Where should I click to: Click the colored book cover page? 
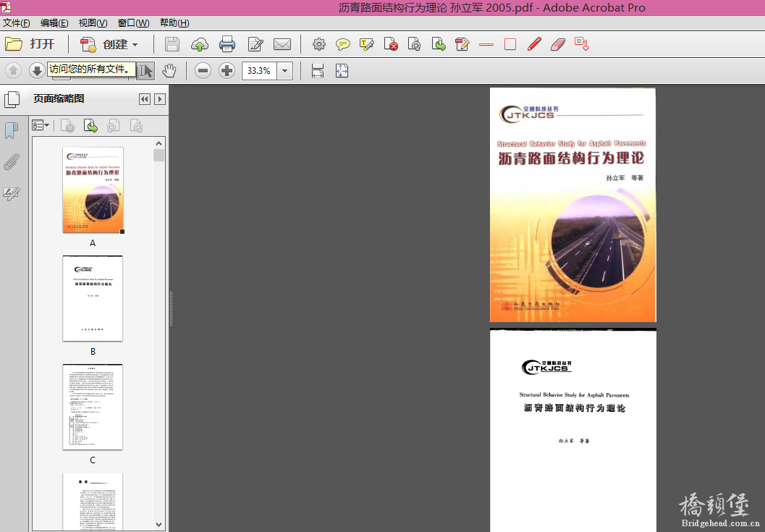572,205
